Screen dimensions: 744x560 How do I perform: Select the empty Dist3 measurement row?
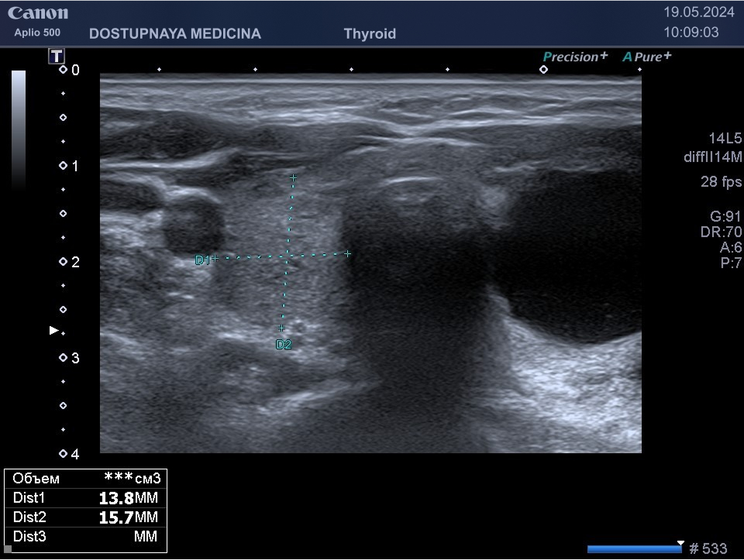point(85,536)
